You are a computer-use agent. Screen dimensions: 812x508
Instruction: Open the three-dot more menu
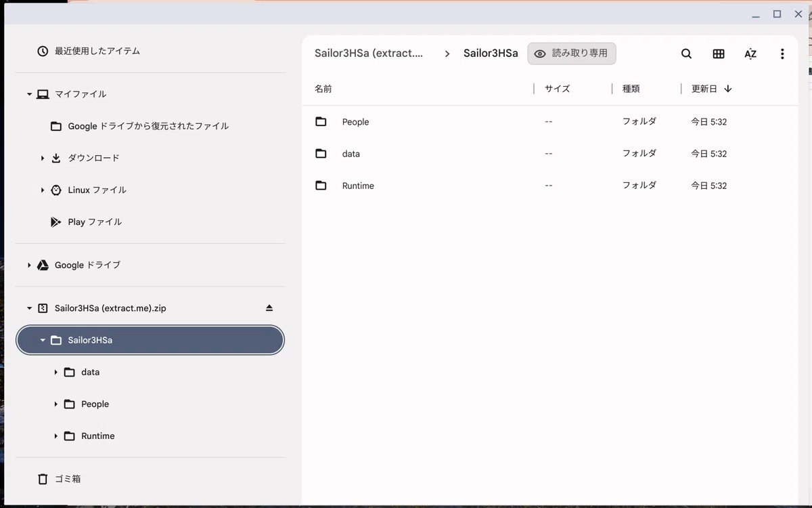pyautogui.click(x=782, y=54)
